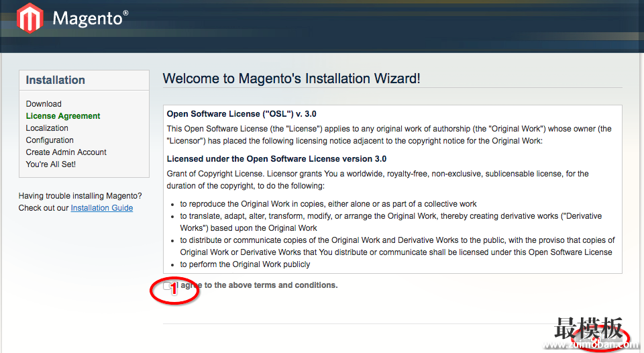Viewport: 644px width, 353px height.
Task: Select the License Agreement step
Action: point(63,116)
